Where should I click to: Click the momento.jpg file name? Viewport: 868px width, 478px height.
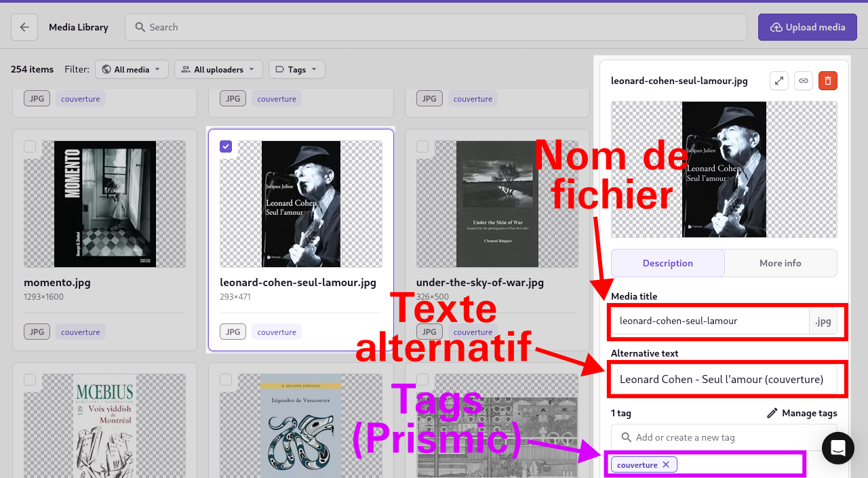coord(57,283)
